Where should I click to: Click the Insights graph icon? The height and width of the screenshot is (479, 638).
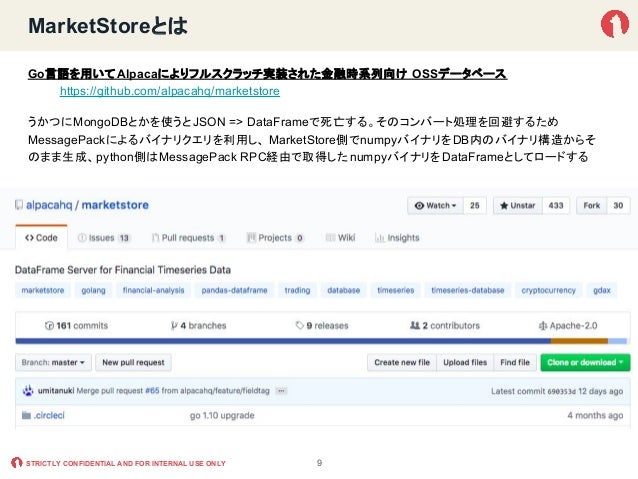coord(379,238)
